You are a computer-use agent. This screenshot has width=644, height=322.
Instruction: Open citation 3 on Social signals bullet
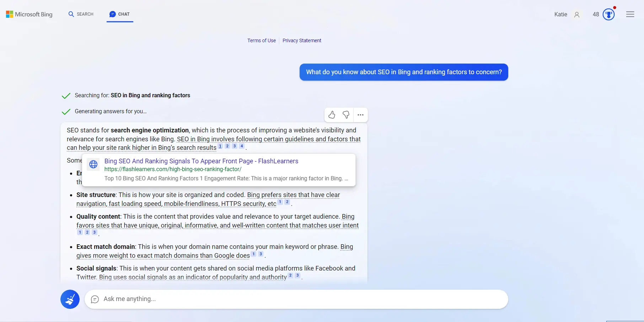click(297, 275)
